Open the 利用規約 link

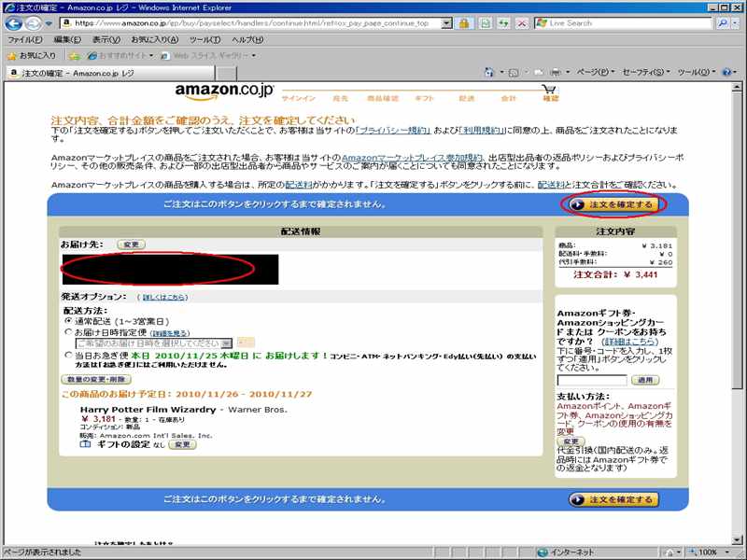(481, 131)
